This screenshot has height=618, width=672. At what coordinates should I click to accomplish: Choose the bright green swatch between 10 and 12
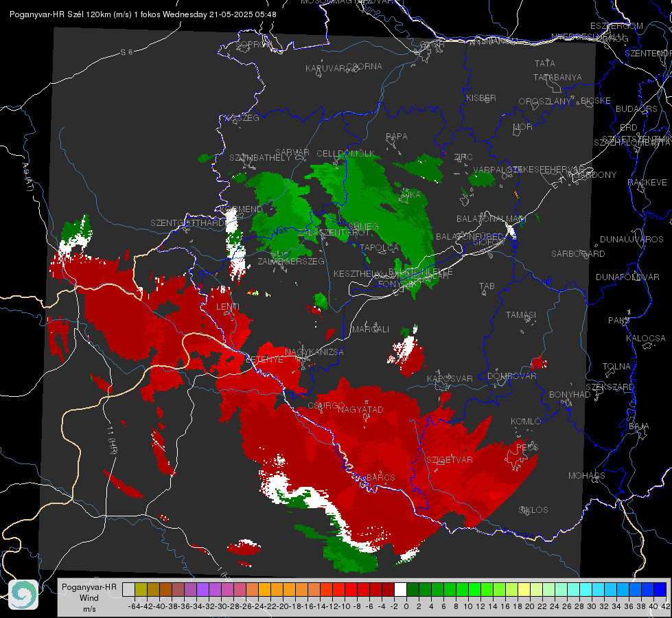click(x=474, y=590)
